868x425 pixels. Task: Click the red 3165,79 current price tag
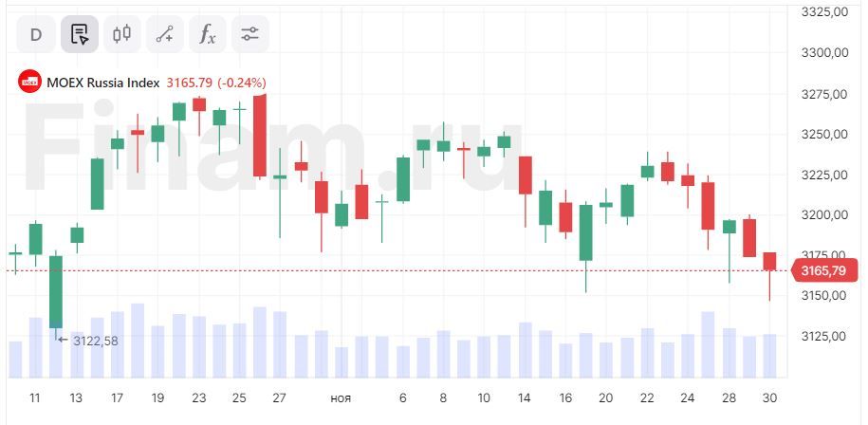[x=822, y=271]
